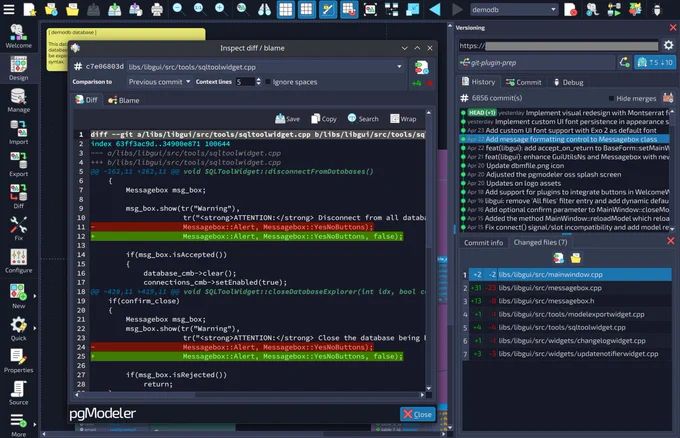This screenshot has height=438, width=680.
Task: Open Configure settings in sidebar
Action: (x=18, y=261)
